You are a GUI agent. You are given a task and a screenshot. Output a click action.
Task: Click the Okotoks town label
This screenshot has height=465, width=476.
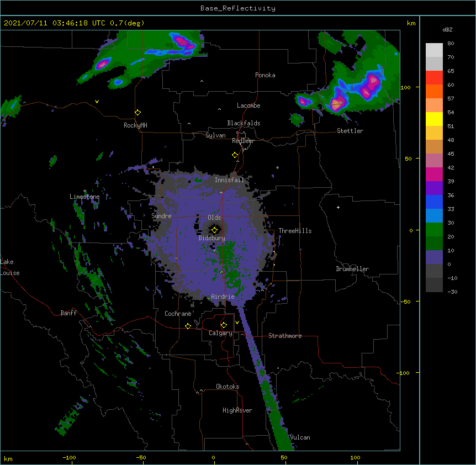click(228, 387)
